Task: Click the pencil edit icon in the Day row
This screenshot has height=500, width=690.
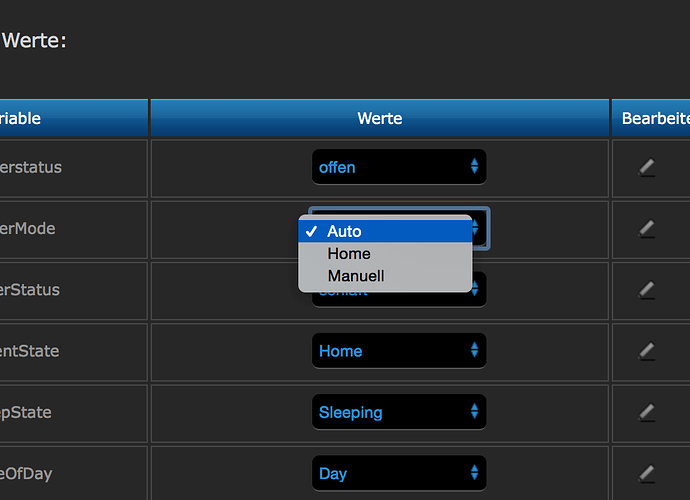Action: click(647, 473)
